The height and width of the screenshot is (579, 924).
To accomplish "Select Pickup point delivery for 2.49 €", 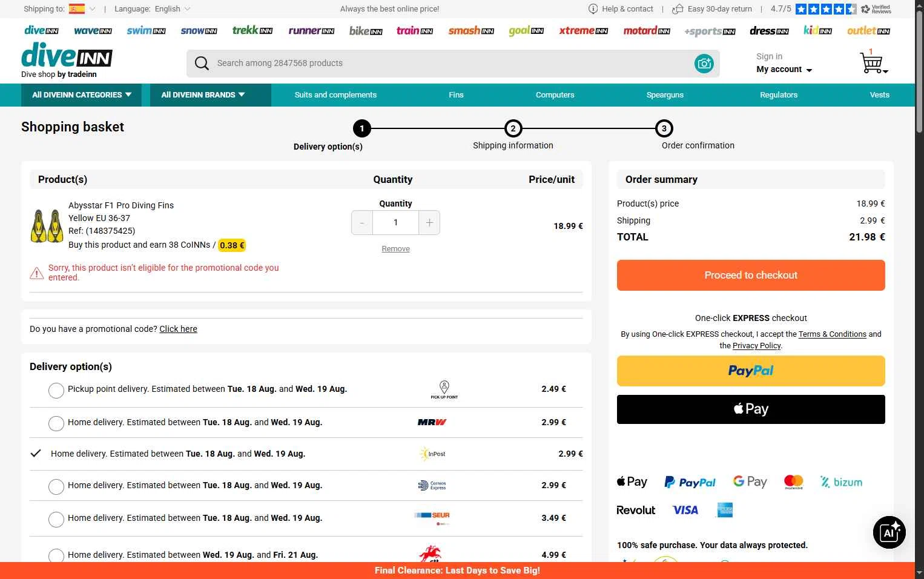I will (56, 390).
